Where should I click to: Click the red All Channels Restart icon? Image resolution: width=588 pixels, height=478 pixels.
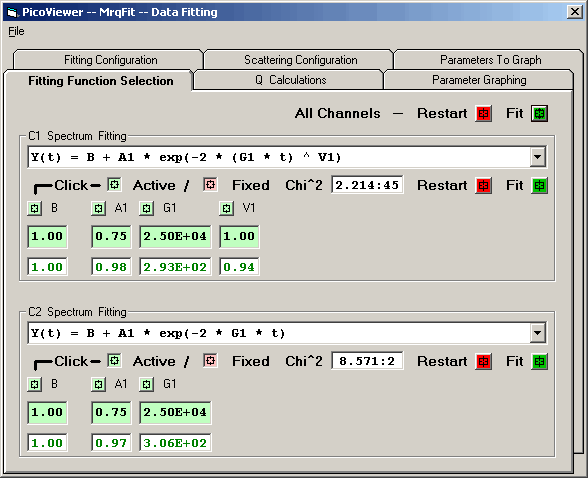pos(483,113)
